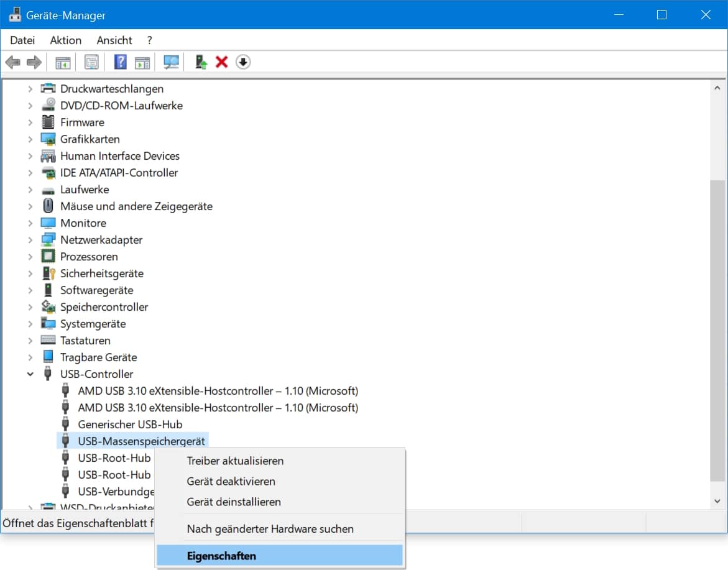This screenshot has height=570, width=728.
Task: Click the Prozessoren CPU icon
Action: [48, 256]
